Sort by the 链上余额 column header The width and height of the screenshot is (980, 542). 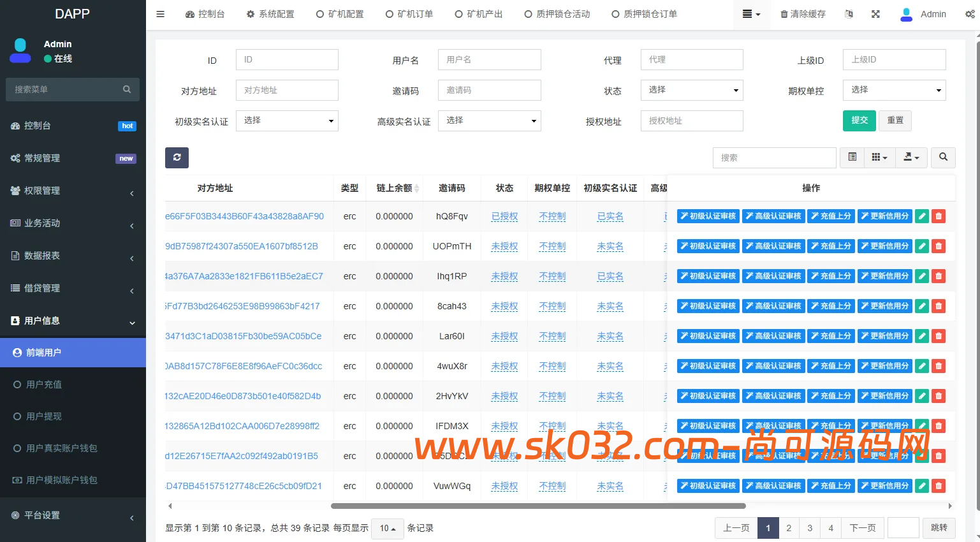pos(395,188)
